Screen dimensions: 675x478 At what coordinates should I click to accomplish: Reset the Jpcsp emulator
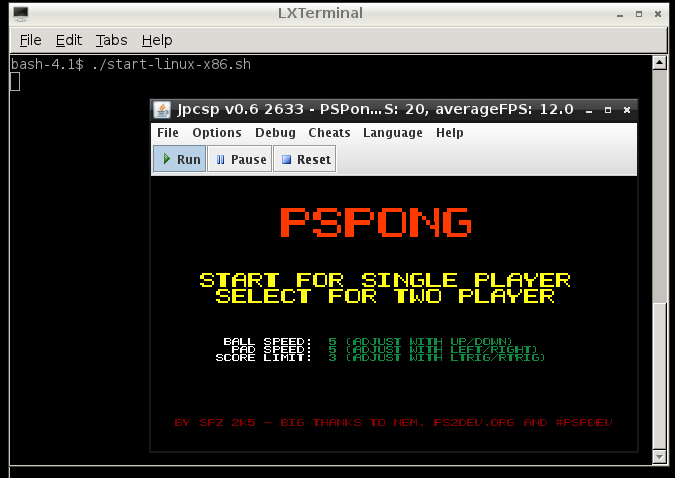click(x=305, y=159)
